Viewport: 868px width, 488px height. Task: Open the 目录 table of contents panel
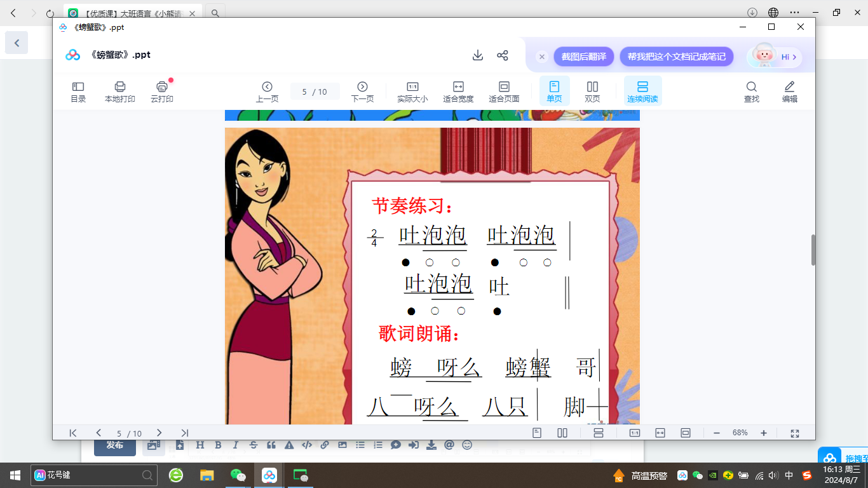pyautogui.click(x=78, y=92)
